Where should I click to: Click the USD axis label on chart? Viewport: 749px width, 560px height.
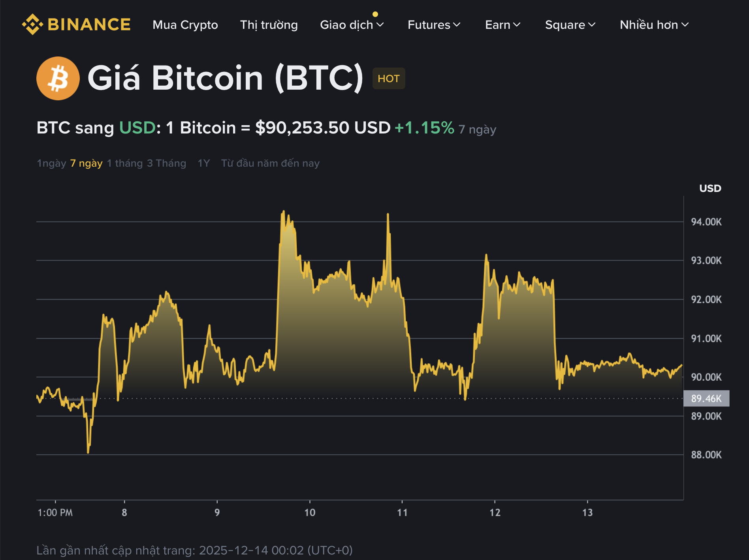point(709,188)
